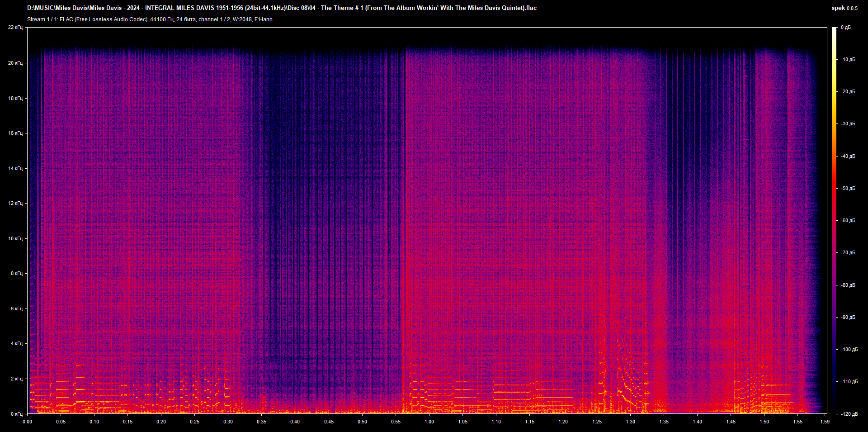The image size is (868, 432).
Task: Click the 1:40 time axis label
Action: coord(698,422)
